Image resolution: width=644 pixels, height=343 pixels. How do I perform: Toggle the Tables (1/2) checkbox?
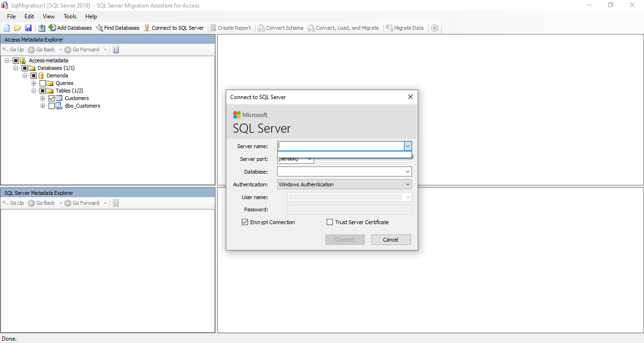pos(42,91)
